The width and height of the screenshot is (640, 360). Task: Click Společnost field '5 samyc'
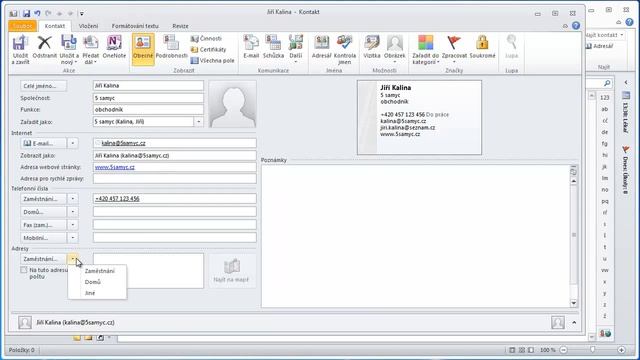(x=148, y=98)
